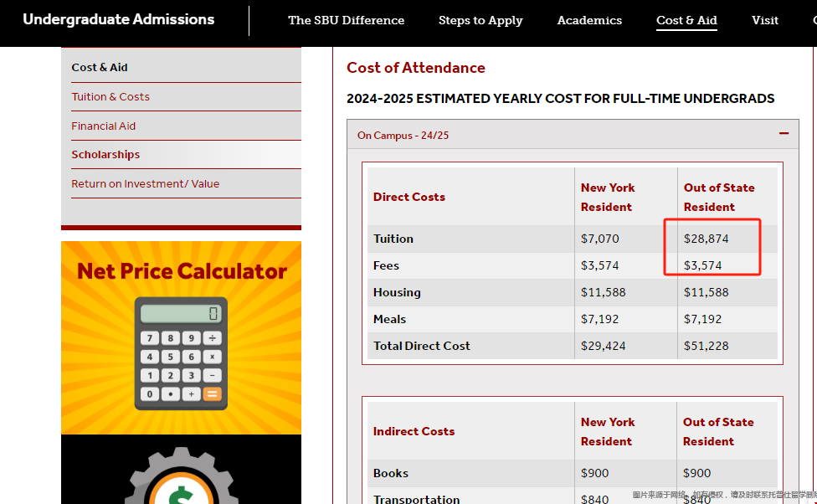Click the Cost of Attendance heading

[416, 68]
